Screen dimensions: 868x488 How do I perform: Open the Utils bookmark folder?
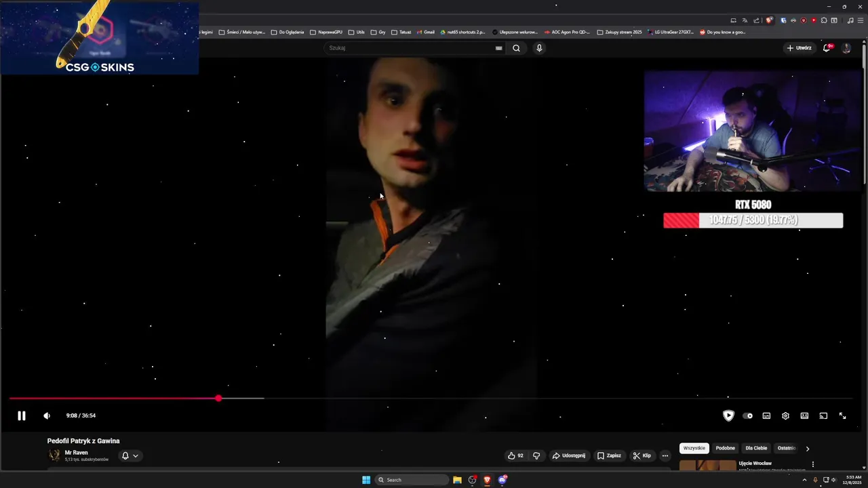tap(356, 32)
